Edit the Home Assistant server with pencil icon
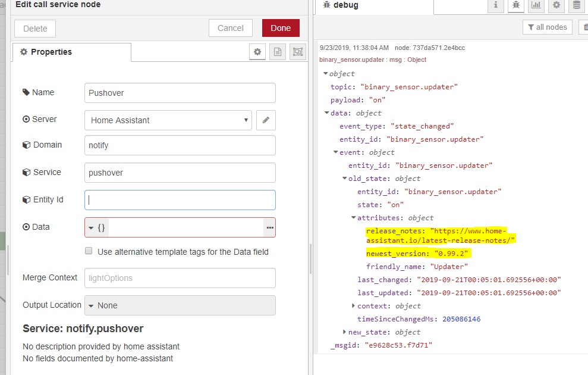Screen dimensions: 588x375 click(266, 120)
